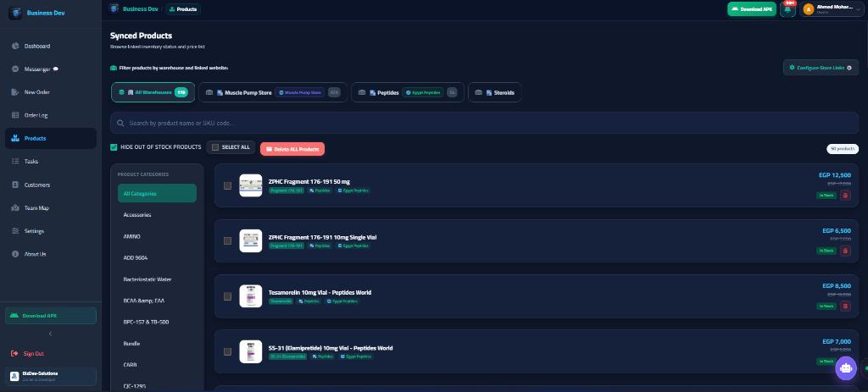Click the 50 products count badge
Screen dimensions: 868x392
point(843,149)
